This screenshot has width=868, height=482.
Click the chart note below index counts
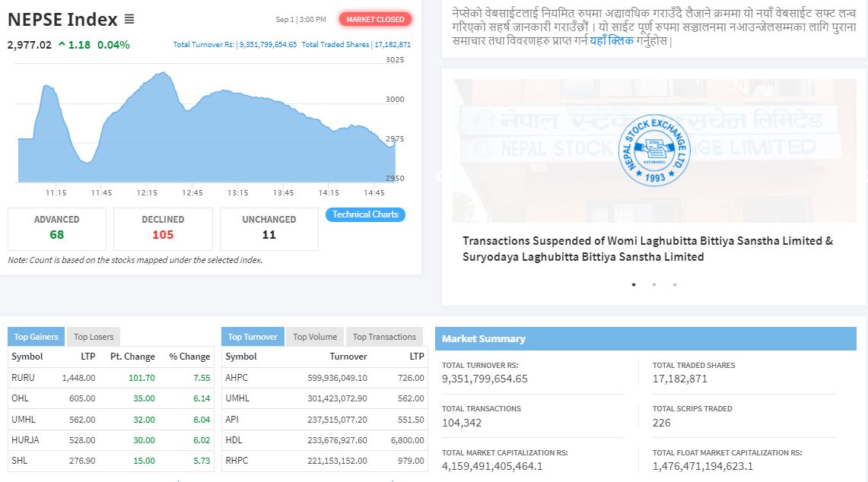point(135,260)
